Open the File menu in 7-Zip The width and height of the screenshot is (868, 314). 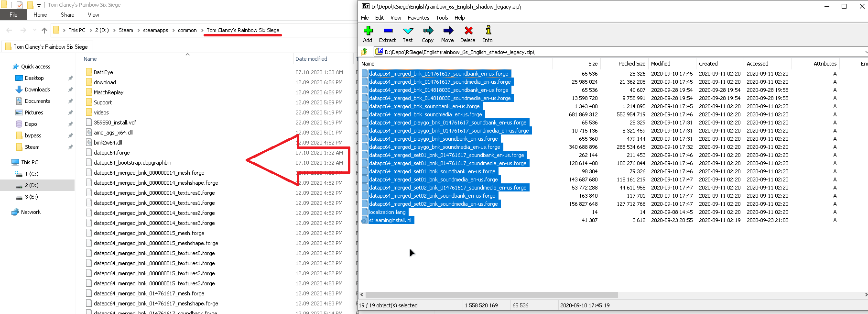[x=365, y=18]
